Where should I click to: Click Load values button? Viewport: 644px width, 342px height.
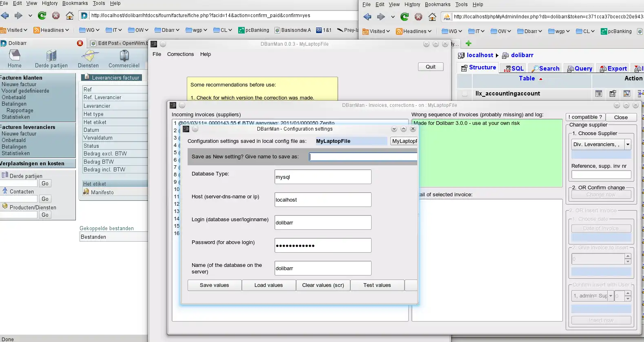click(269, 285)
